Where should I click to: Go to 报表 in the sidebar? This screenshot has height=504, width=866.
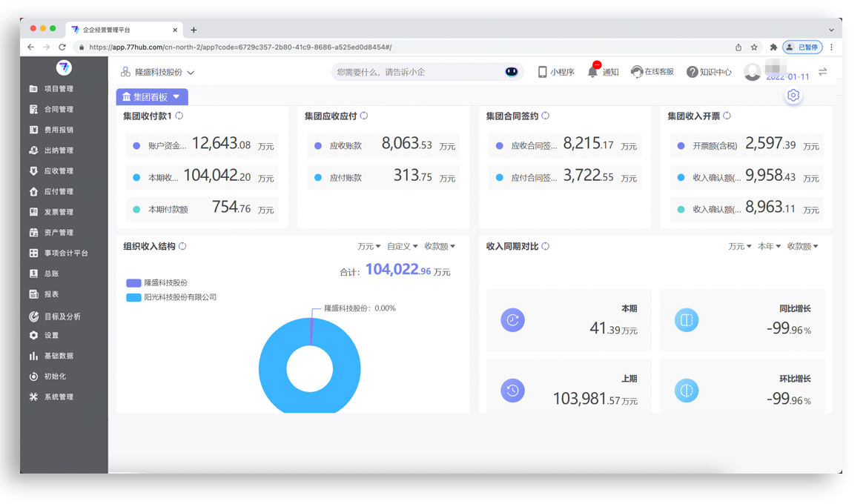point(51,294)
